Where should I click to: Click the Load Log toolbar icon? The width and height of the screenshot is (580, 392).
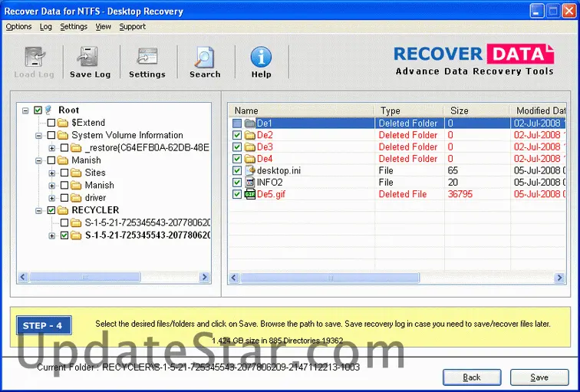35,57
